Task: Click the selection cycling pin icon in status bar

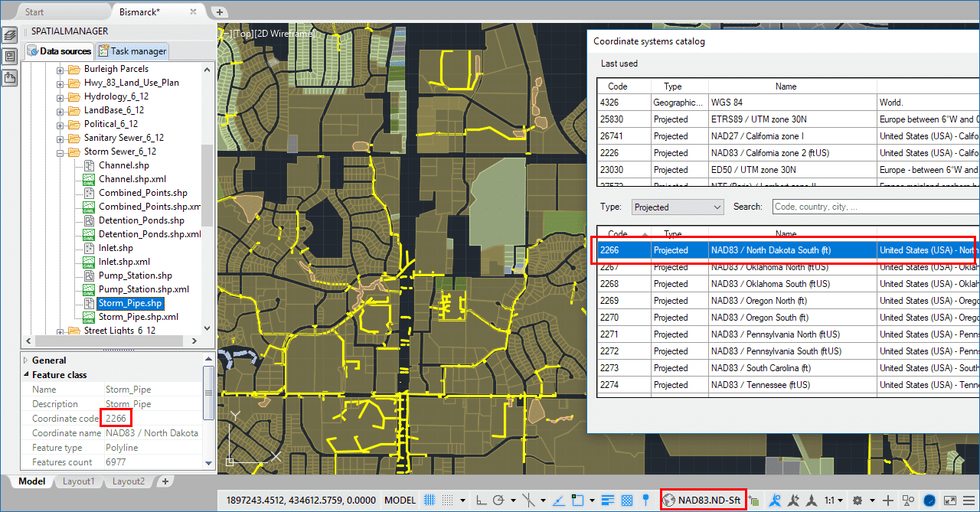Action: pos(645,500)
